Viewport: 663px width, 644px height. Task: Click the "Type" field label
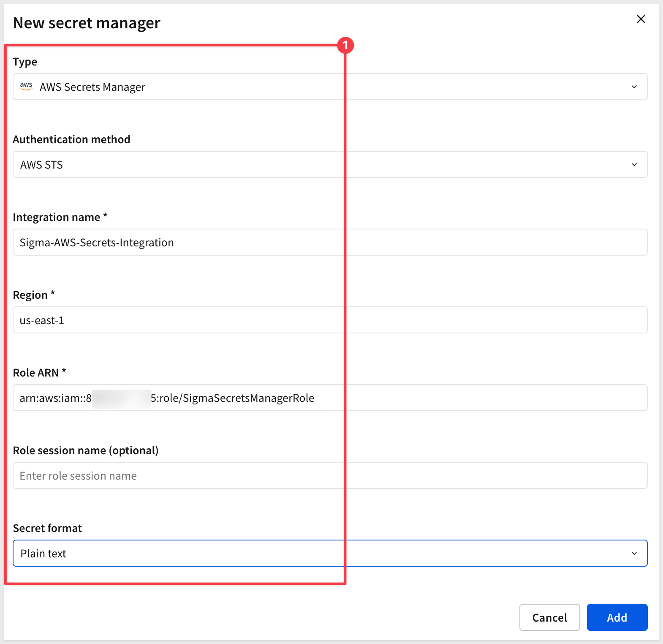point(25,62)
